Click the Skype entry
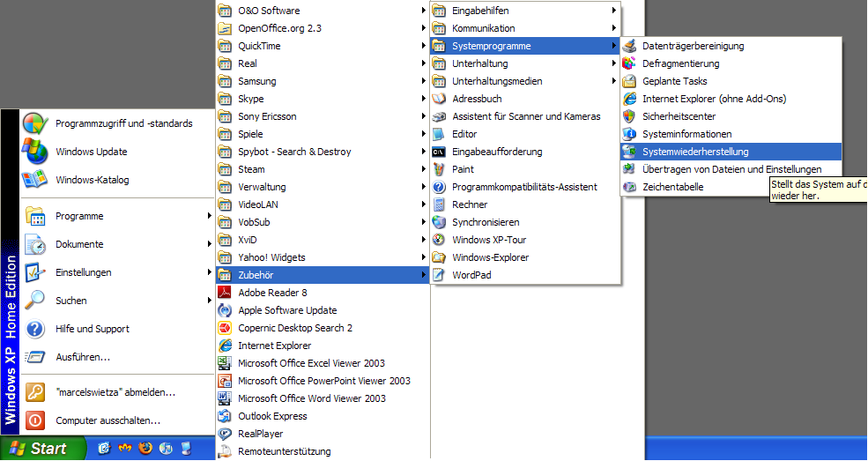Screen dimensions: 868x461 point(323,99)
